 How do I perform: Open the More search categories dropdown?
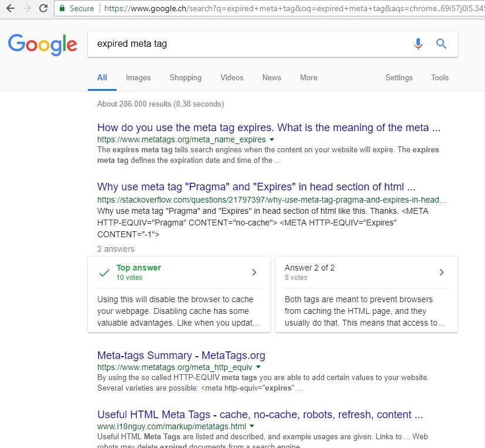pos(308,77)
